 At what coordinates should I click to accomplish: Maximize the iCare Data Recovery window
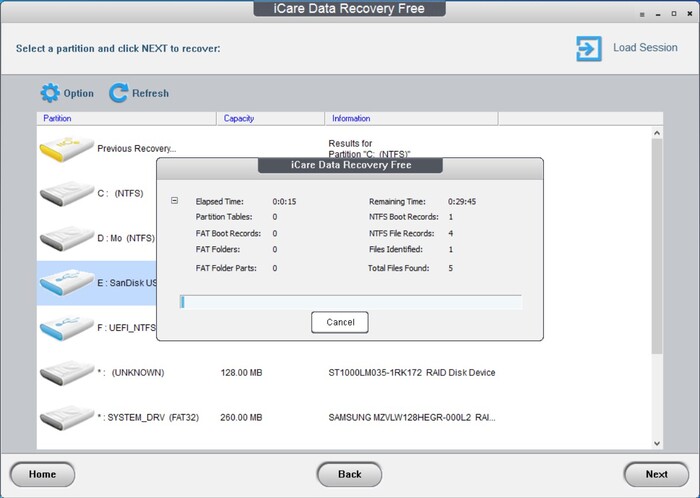674,14
